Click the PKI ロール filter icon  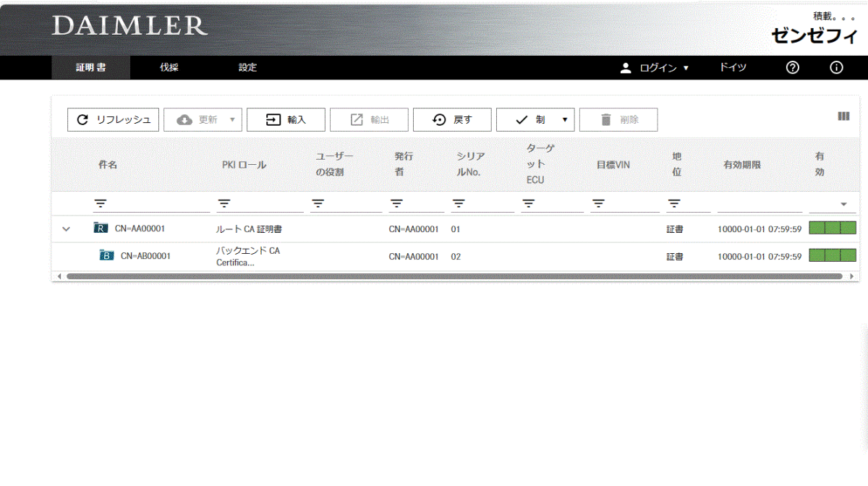(x=224, y=204)
